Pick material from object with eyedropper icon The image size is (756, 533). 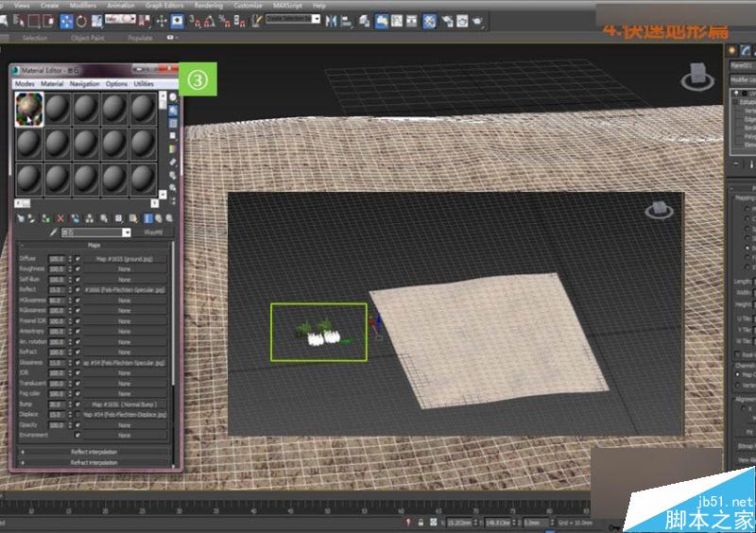pyautogui.click(x=54, y=232)
